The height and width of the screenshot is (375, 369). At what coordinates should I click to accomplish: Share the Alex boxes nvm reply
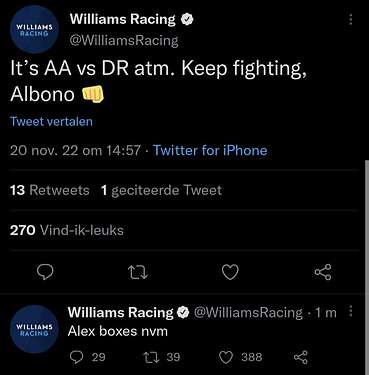pos(301,357)
